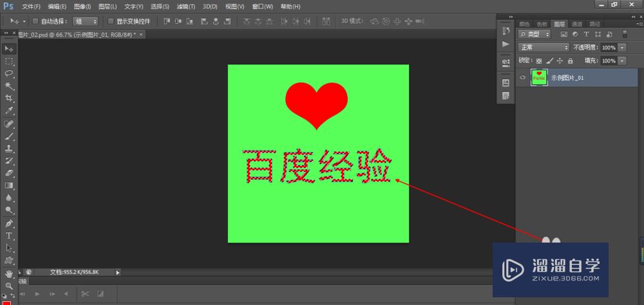Select the Blur tool
The width and height of the screenshot is (644, 305).
tap(8, 198)
